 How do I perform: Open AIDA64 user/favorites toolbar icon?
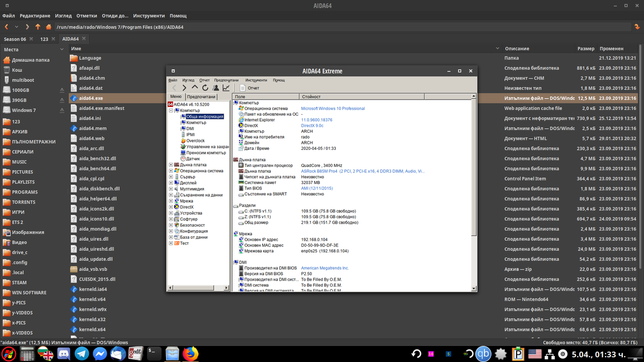(216, 88)
